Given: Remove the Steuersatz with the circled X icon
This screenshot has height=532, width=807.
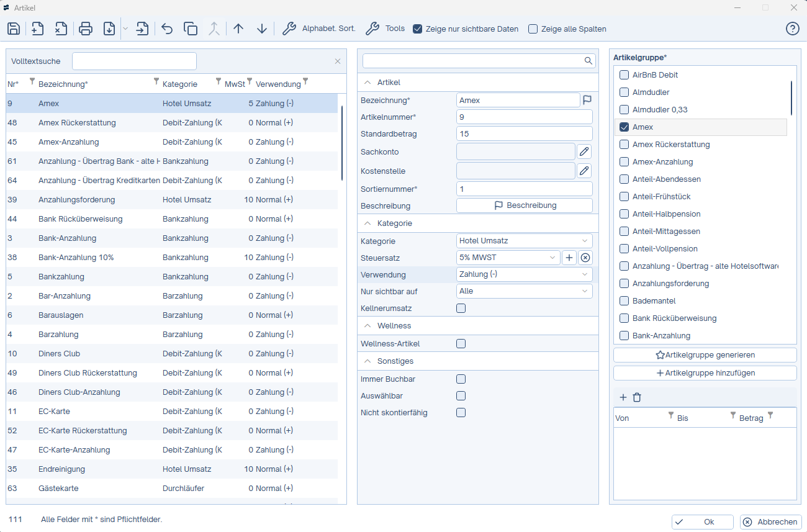Looking at the screenshot, I should click(x=585, y=258).
